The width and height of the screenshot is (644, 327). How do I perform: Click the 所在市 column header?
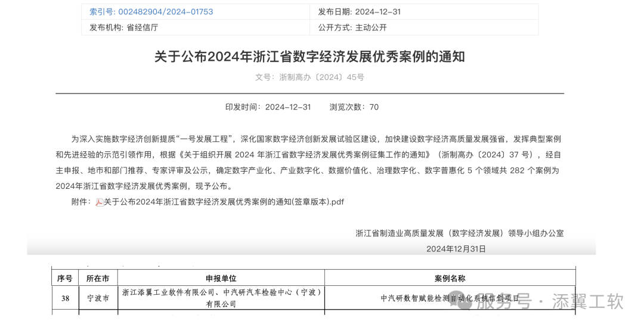tap(98, 278)
